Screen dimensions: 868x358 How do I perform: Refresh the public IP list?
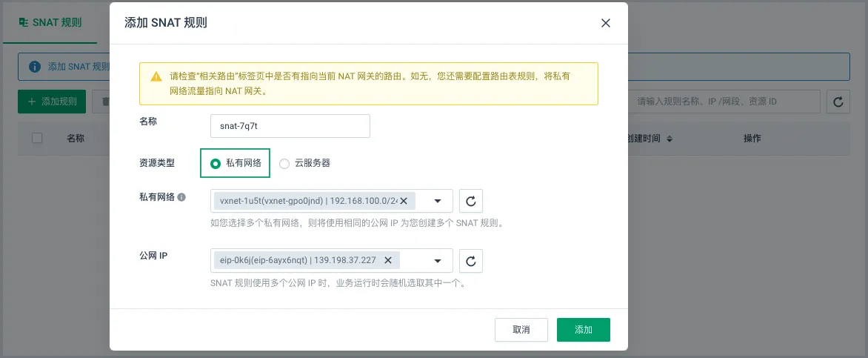tap(471, 260)
